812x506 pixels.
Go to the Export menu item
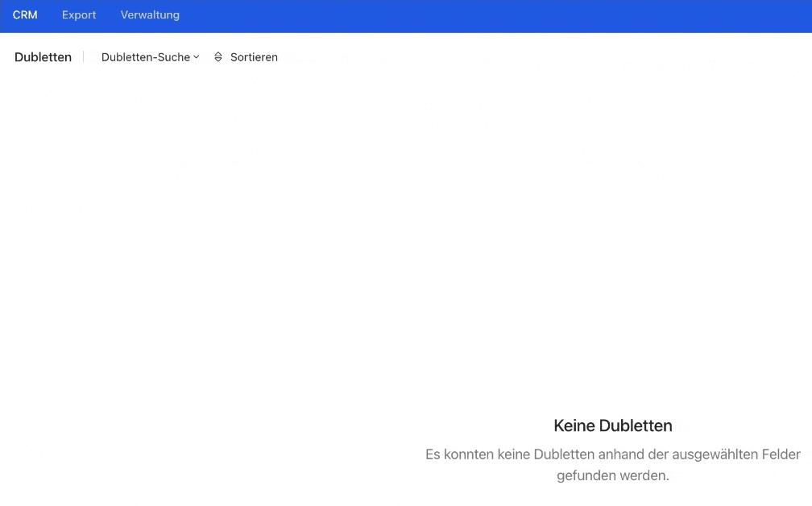79,15
